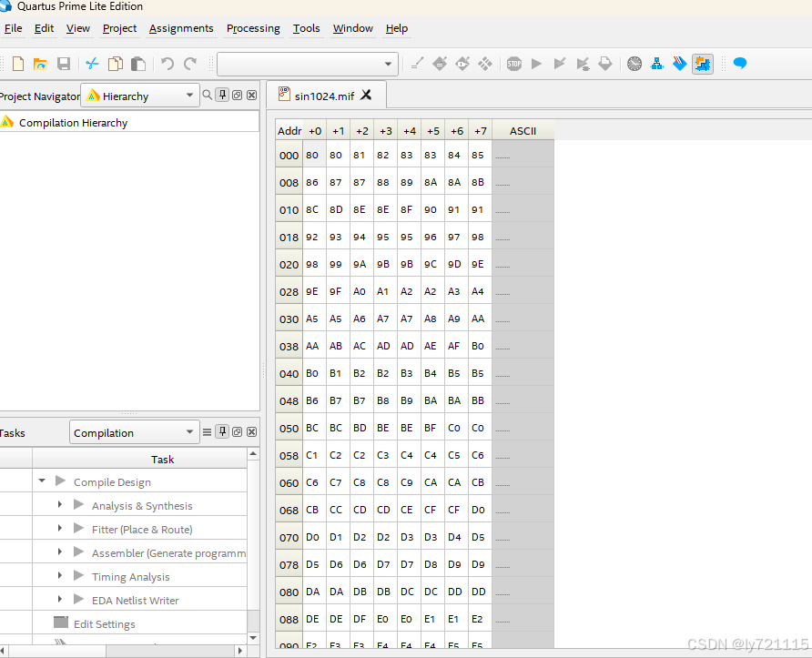812x658 pixels.
Task: Start Compilation with the play icon
Action: (537, 64)
